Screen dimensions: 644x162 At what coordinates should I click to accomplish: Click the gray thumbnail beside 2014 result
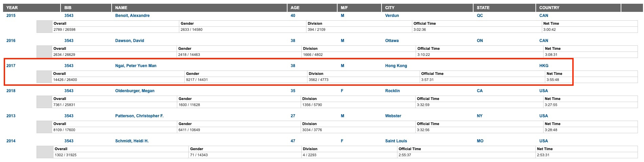coord(44,152)
